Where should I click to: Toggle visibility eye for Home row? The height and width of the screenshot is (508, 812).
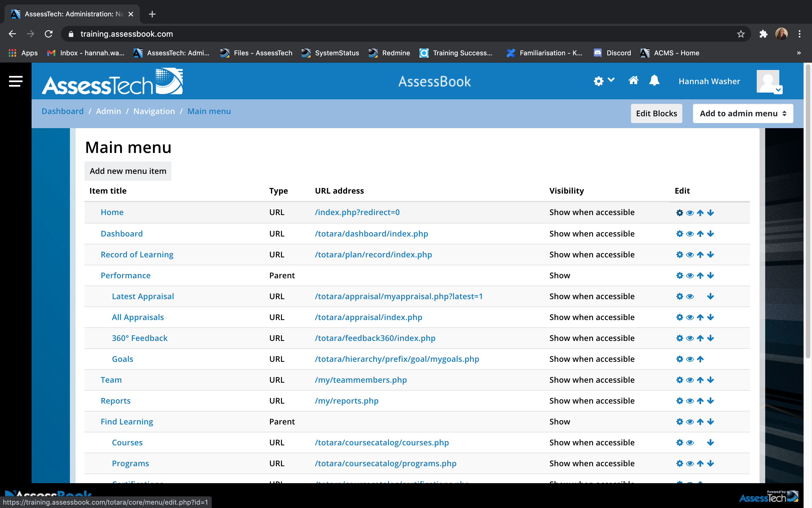click(x=690, y=213)
